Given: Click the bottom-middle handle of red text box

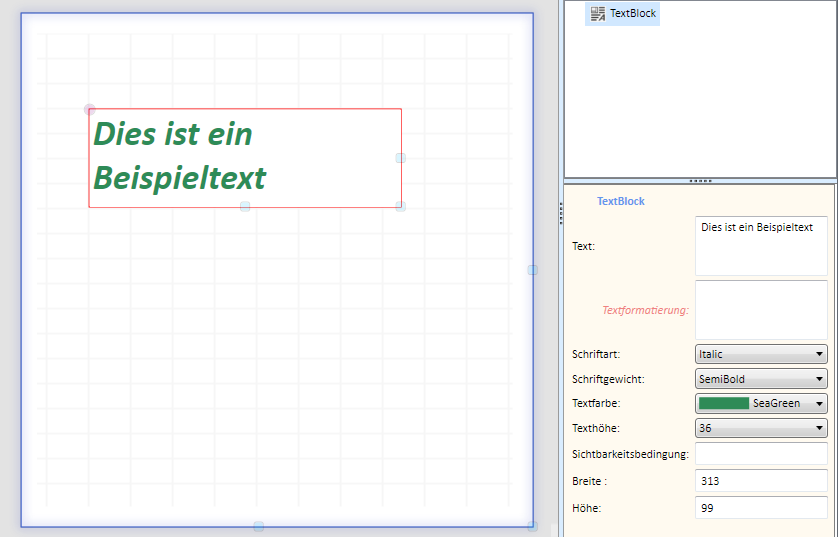Looking at the screenshot, I should coord(245,206).
